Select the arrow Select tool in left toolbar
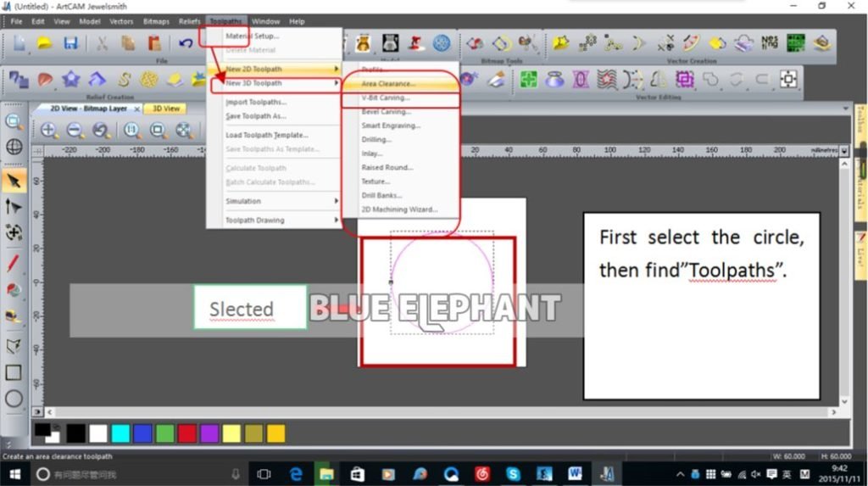This screenshot has height=486, width=868. coord(14,181)
